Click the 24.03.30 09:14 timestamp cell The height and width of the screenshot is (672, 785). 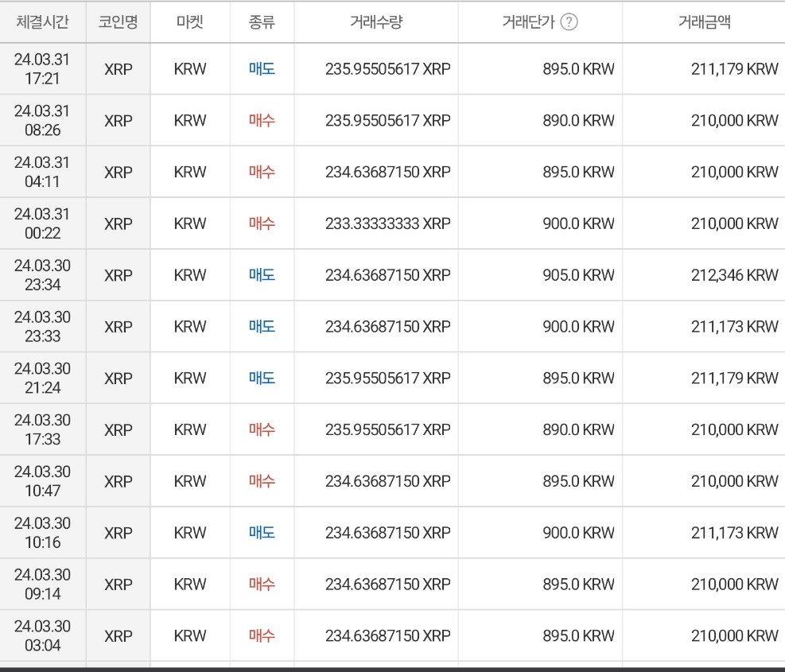[x=43, y=585]
